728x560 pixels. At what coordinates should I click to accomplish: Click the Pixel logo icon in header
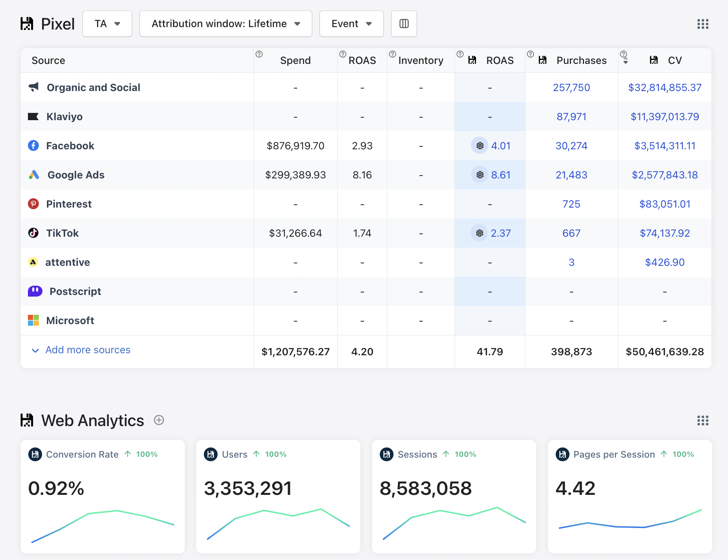coord(27,24)
